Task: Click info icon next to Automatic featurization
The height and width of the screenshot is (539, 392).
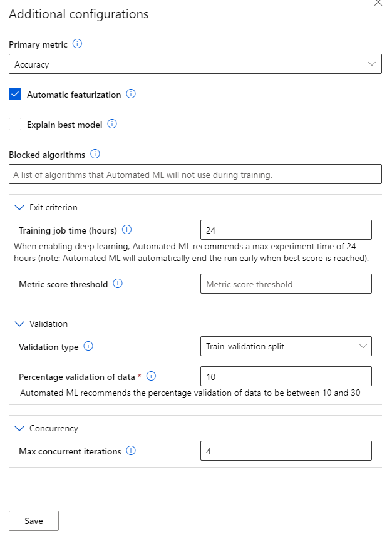Action: 131,95
